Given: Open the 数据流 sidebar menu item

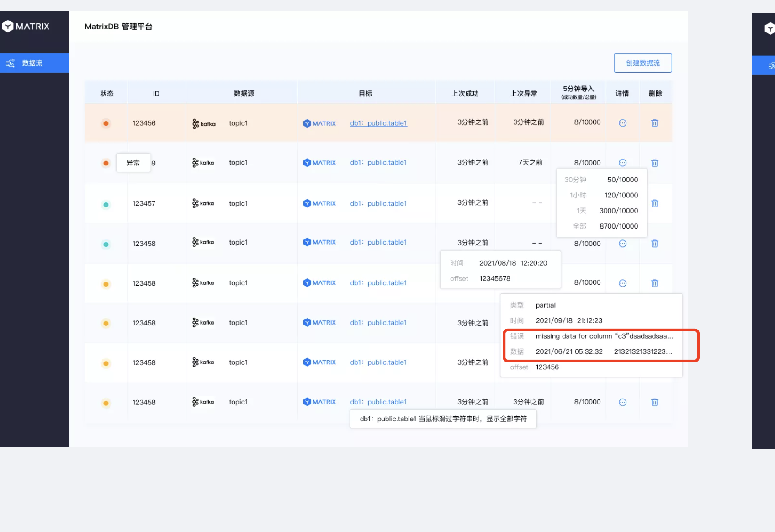Looking at the screenshot, I should pos(34,63).
